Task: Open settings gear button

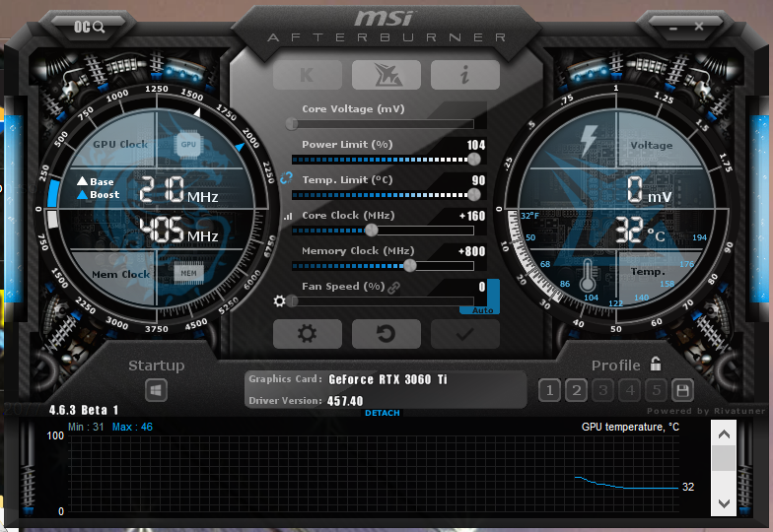Action: click(308, 333)
